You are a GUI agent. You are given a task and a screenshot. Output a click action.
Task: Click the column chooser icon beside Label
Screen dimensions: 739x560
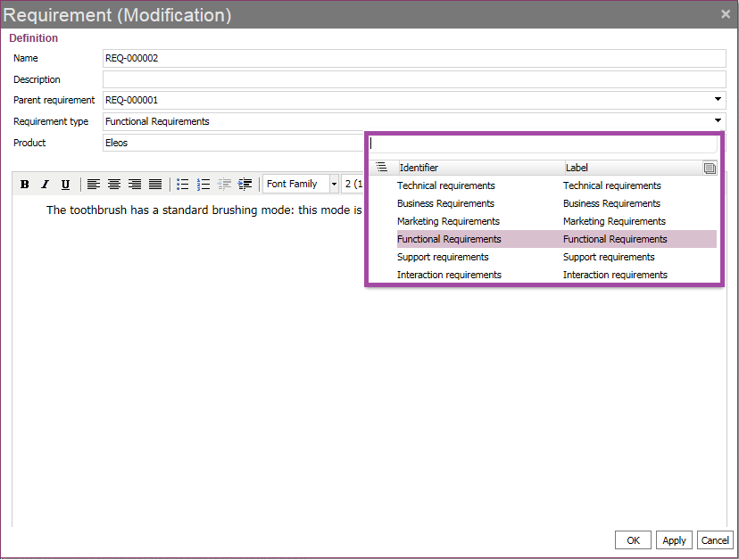coord(710,168)
